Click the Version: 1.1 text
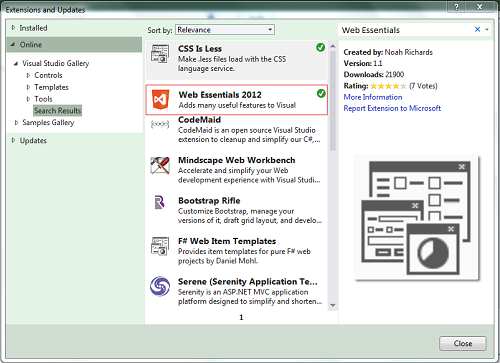The height and width of the screenshot is (363, 500). [x=363, y=63]
